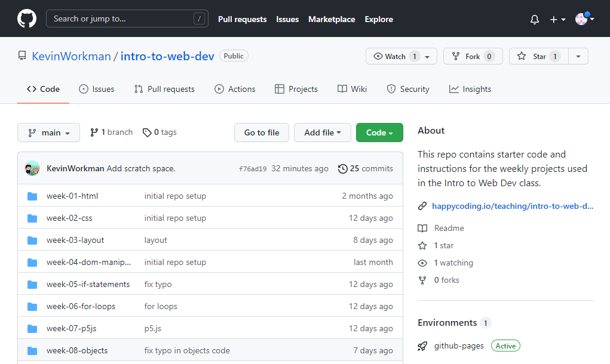View the 1 branch link
Viewport: 610px width, 364px height.
(111, 132)
